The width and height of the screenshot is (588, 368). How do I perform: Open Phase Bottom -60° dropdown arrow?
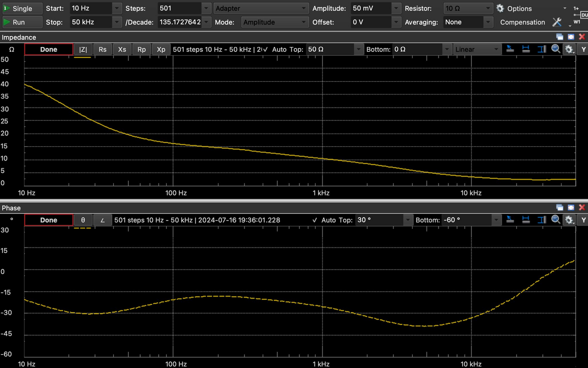(x=496, y=220)
